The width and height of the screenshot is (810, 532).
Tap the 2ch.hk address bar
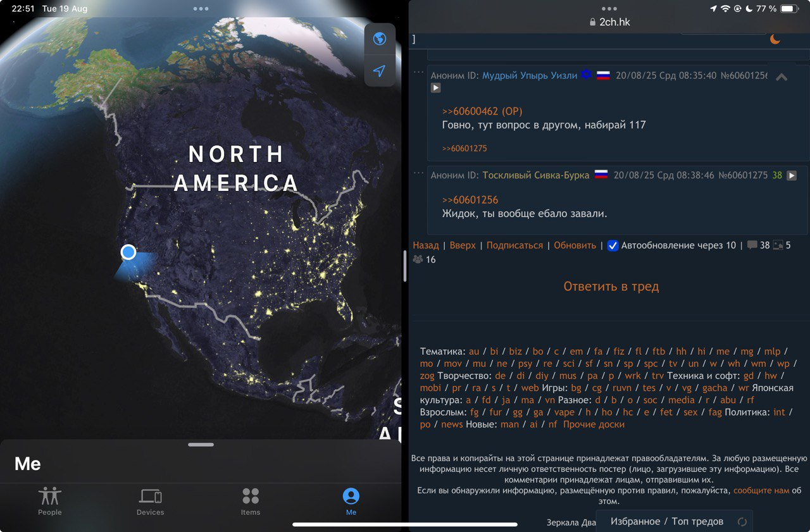click(x=609, y=22)
